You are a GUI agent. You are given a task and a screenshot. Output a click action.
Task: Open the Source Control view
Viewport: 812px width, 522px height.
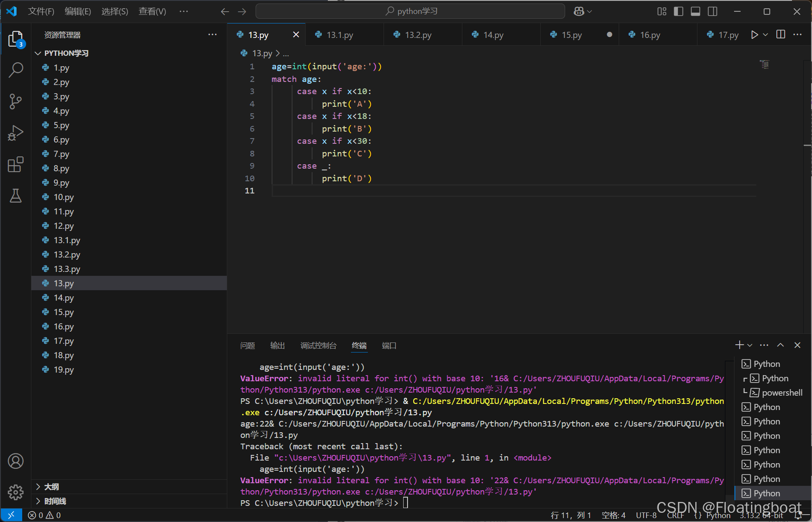[16, 102]
